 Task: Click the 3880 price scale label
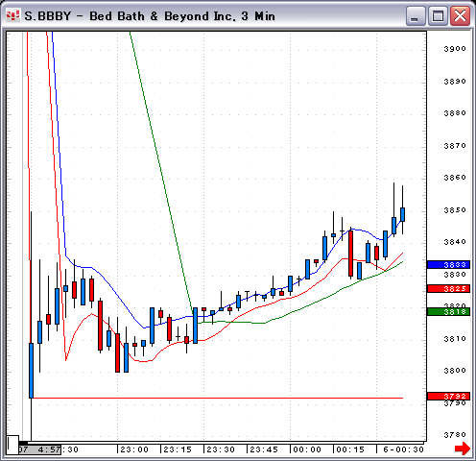click(x=455, y=113)
